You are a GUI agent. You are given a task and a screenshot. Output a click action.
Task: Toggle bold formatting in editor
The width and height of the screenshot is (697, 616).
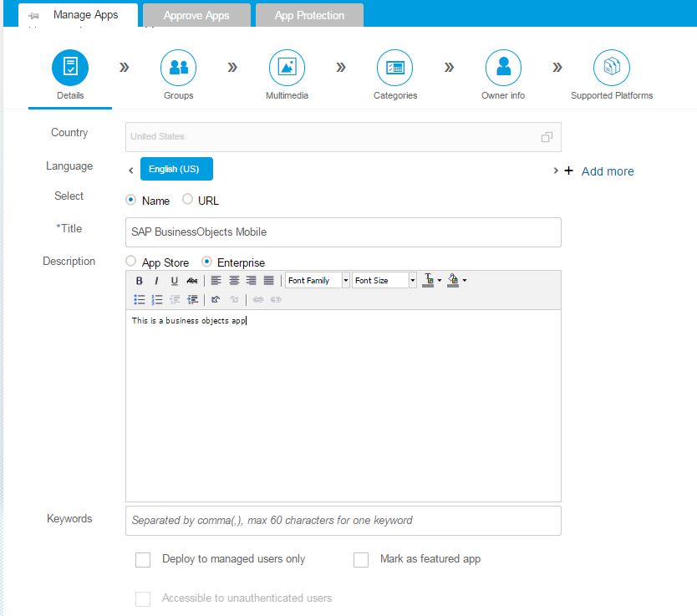140,281
